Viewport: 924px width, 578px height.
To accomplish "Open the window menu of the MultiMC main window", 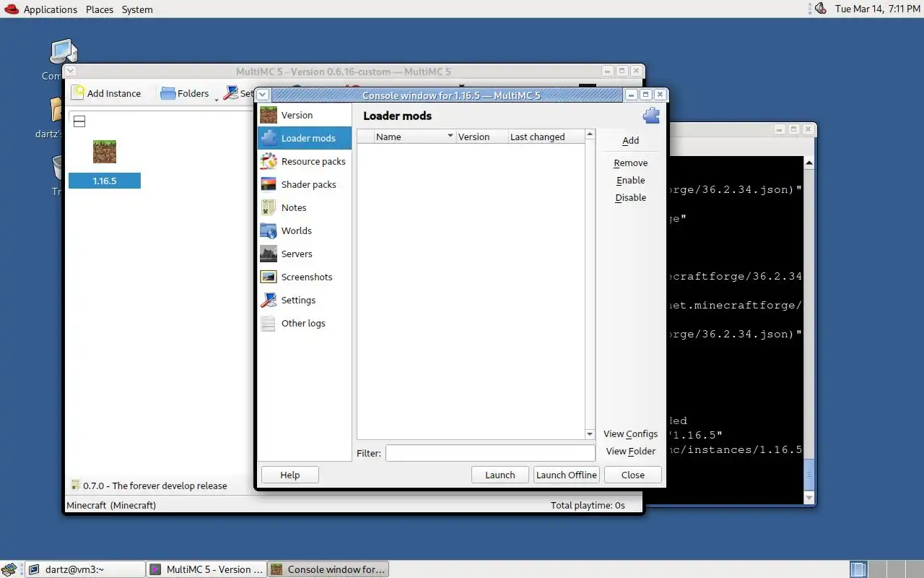I will [x=71, y=71].
